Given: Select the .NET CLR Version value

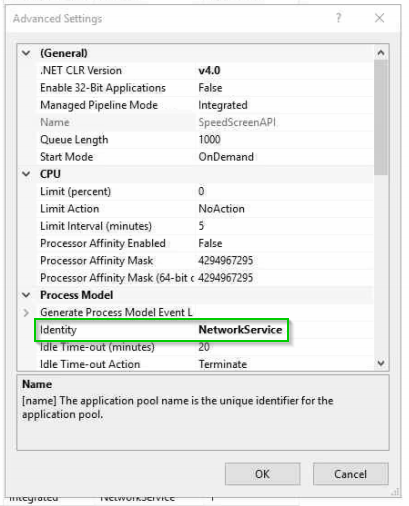Looking at the screenshot, I should click(209, 71).
